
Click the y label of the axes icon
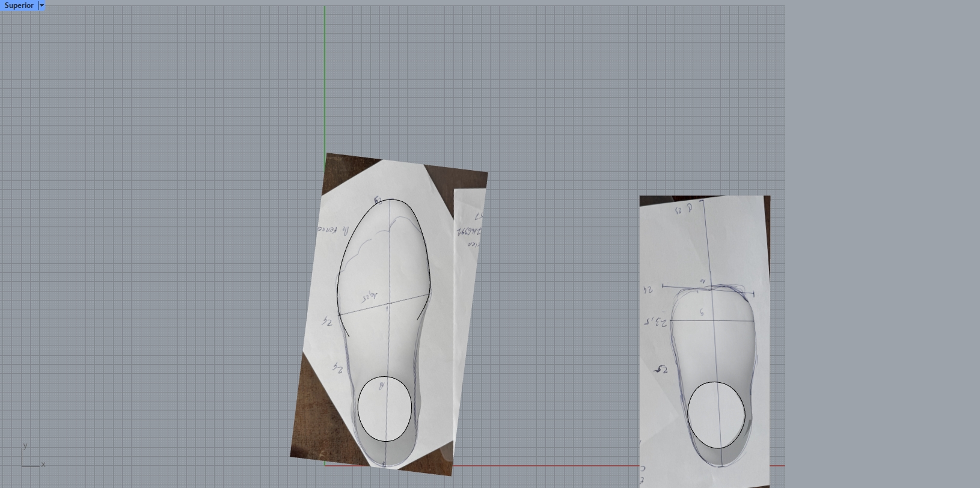click(x=25, y=445)
